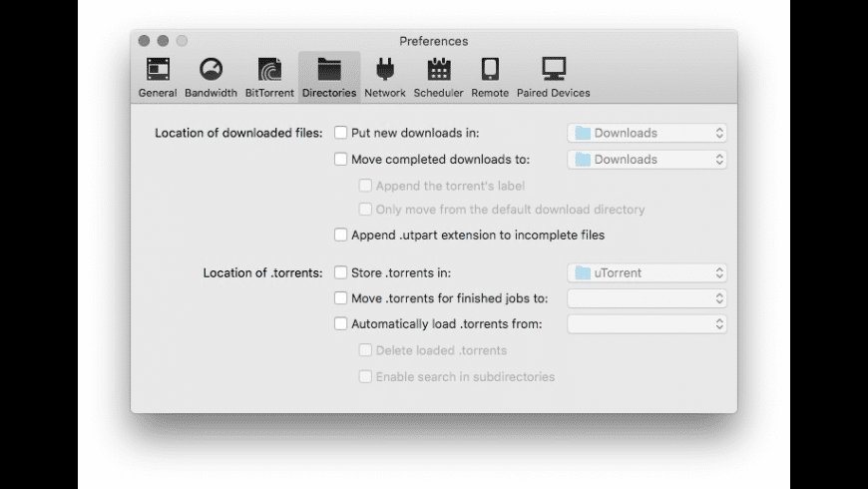Toggle Append the torrent's label checkbox
The image size is (868, 489).
(x=365, y=185)
